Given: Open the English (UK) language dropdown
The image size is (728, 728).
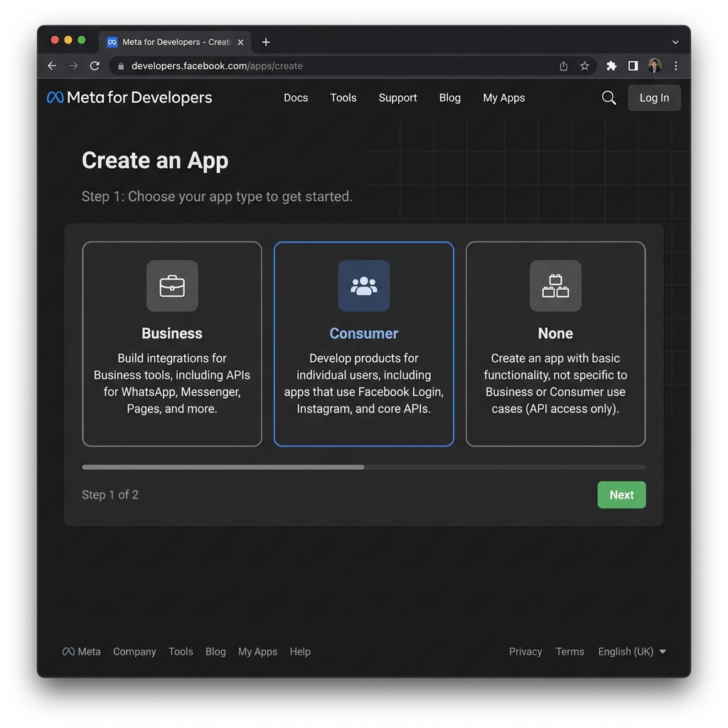Looking at the screenshot, I should (x=631, y=651).
